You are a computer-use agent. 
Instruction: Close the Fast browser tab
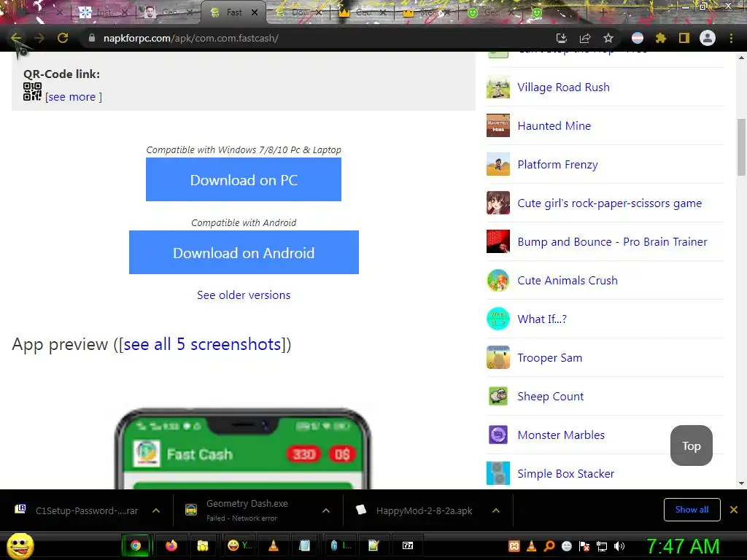pos(255,12)
